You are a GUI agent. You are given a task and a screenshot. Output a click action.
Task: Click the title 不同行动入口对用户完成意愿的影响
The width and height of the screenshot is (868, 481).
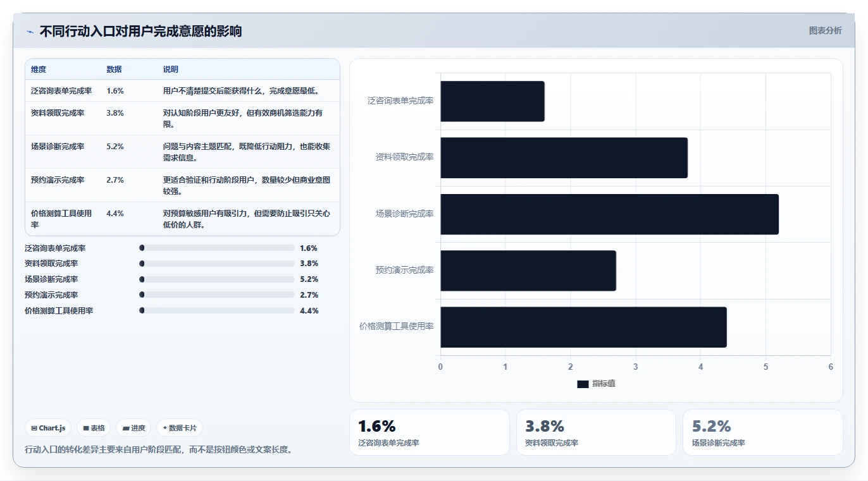coord(140,32)
